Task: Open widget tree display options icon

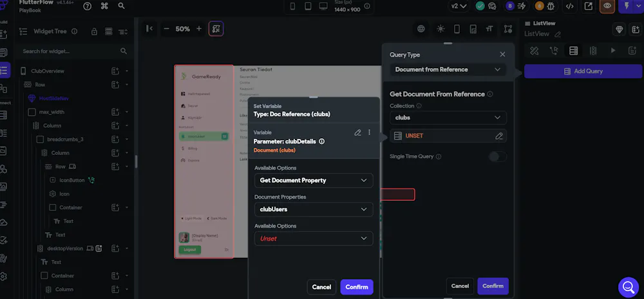Action: point(123,32)
